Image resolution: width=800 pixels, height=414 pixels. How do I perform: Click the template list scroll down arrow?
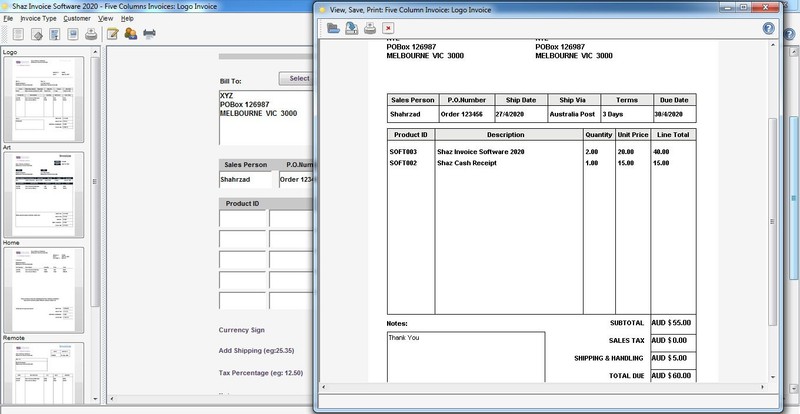[x=95, y=399]
